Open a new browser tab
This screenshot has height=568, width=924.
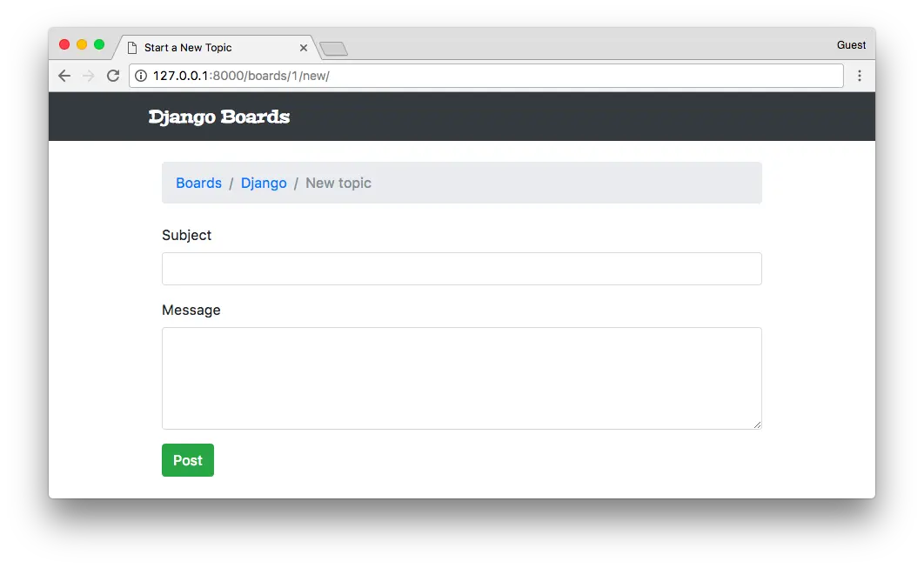pos(333,49)
